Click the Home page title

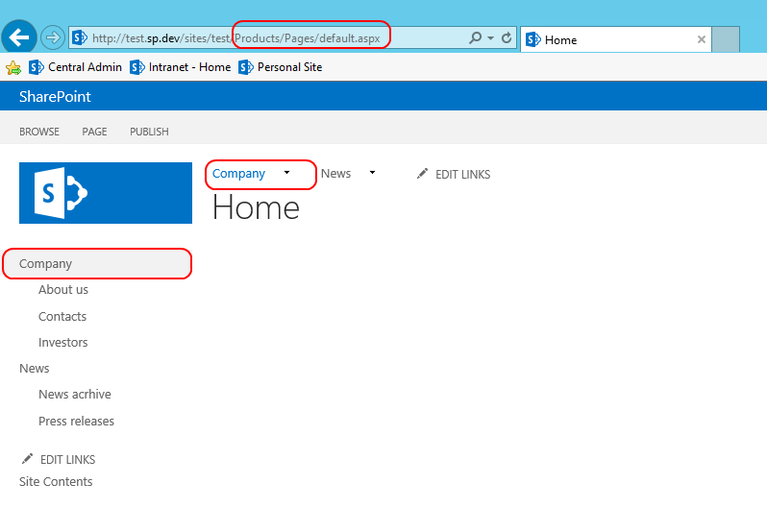pos(256,207)
